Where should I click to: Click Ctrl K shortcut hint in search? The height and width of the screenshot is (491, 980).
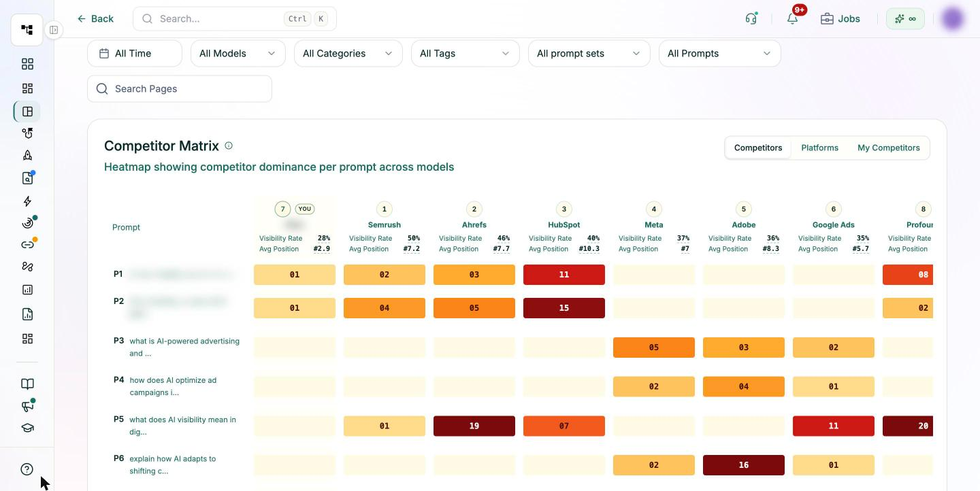pos(306,19)
